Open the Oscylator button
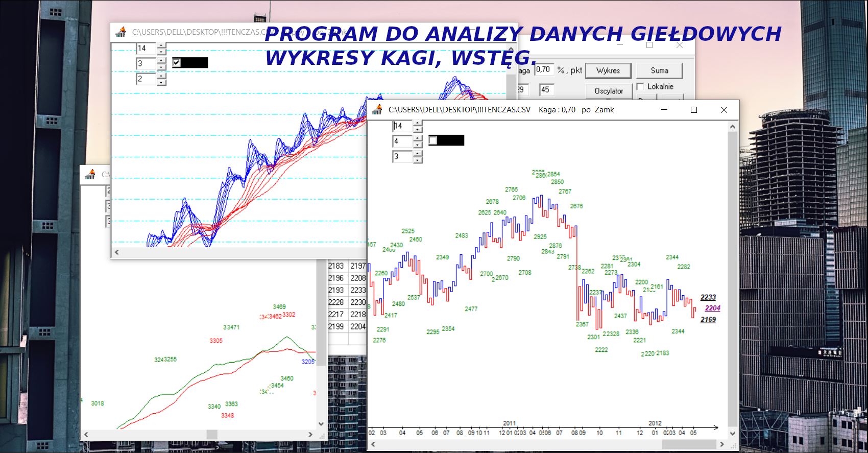 pos(608,91)
